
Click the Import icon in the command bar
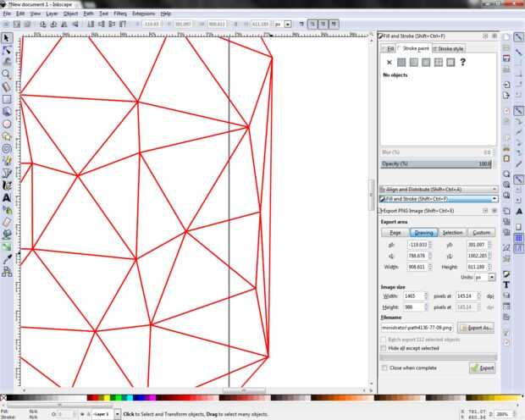click(x=506, y=85)
